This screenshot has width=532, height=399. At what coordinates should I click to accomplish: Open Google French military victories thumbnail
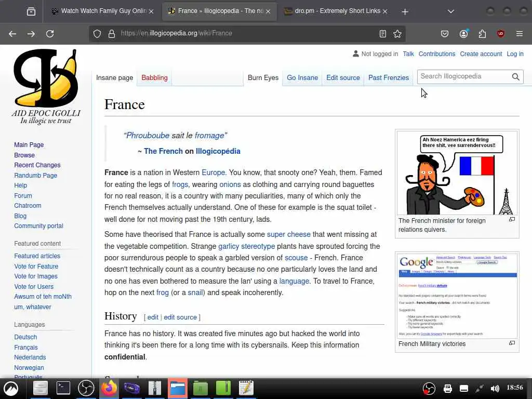(457, 295)
